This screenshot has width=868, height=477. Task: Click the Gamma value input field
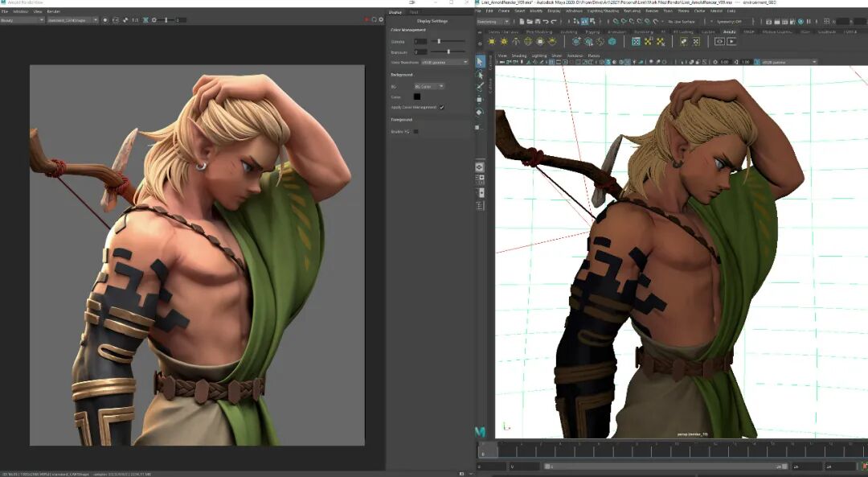pyautogui.click(x=420, y=42)
